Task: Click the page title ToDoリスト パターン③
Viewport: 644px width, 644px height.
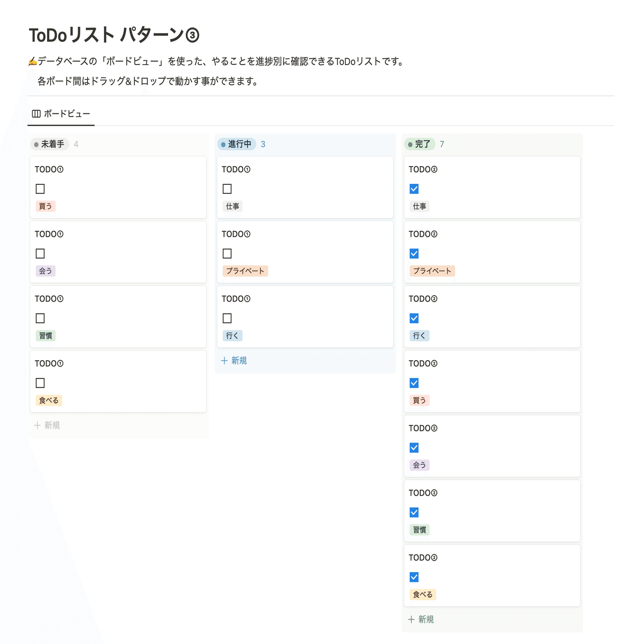Action: click(x=114, y=35)
